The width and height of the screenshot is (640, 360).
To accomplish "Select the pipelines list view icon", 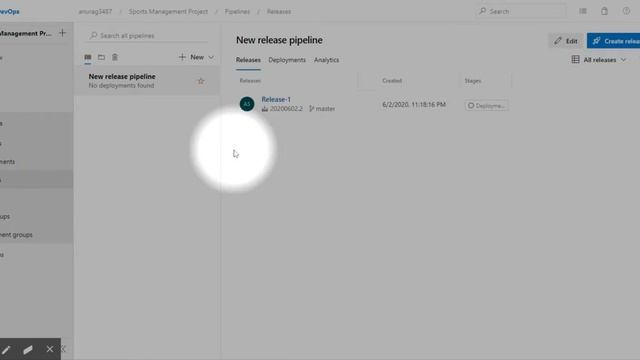I will [88, 57].
